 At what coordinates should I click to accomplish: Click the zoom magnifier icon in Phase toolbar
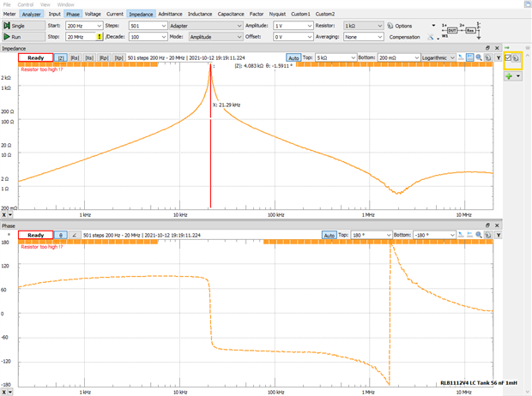[x=480, y=235]
